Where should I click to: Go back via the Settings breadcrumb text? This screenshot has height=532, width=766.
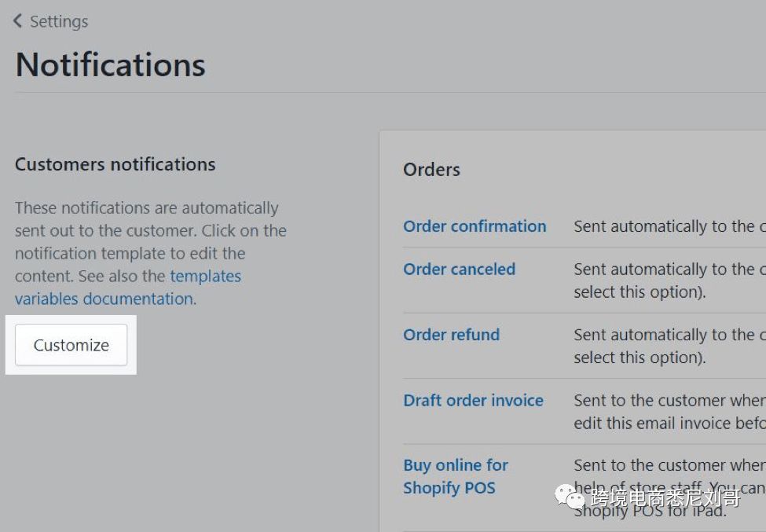59,21
